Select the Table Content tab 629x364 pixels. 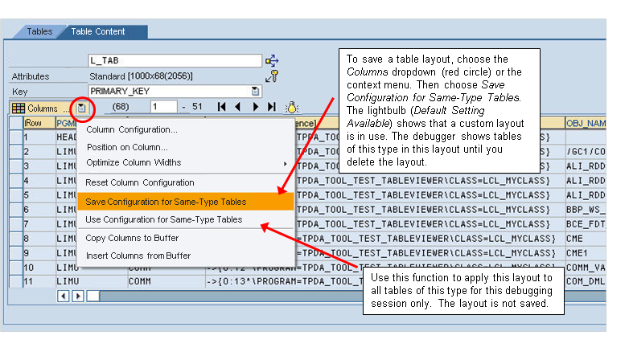tap(97, 32)
